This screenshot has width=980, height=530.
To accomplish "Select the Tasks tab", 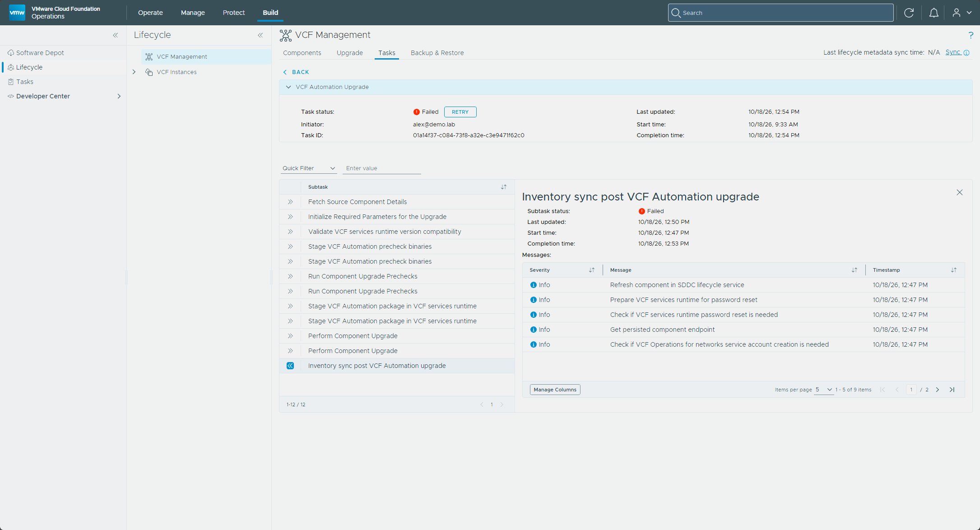I will click(387, 53).
